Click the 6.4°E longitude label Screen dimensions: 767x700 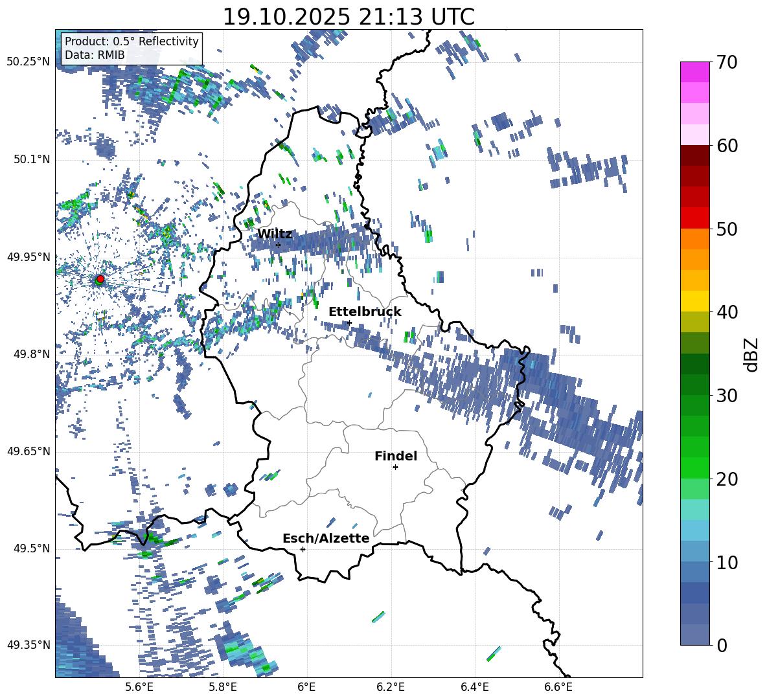coord(475,687)
